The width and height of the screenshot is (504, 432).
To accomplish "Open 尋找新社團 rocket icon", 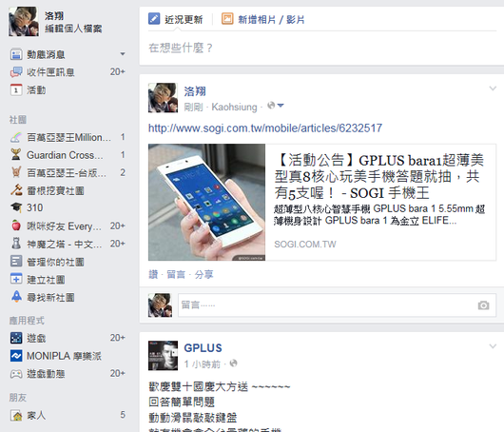I will 16,297.
